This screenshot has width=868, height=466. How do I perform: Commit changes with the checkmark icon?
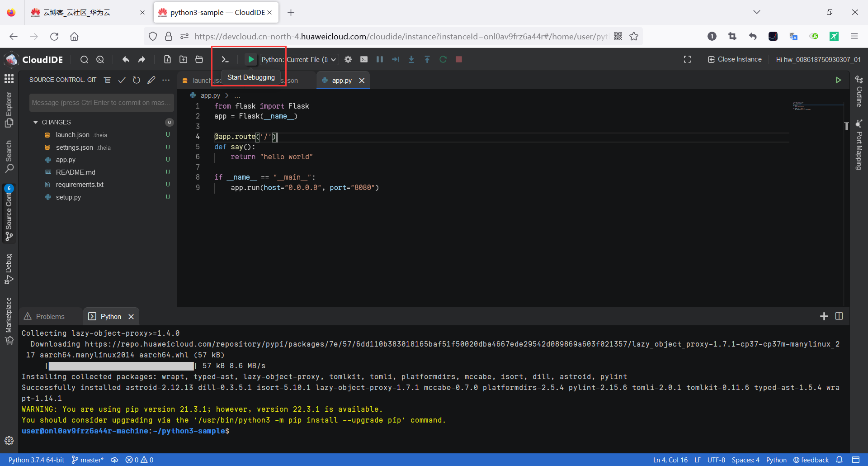122,80
